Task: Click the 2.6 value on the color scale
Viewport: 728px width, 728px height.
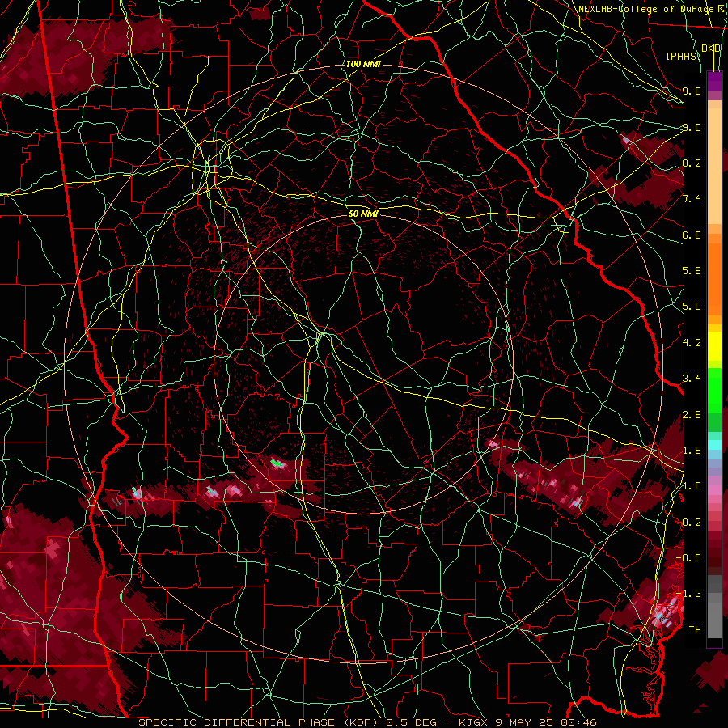Action: click(692, 415)
